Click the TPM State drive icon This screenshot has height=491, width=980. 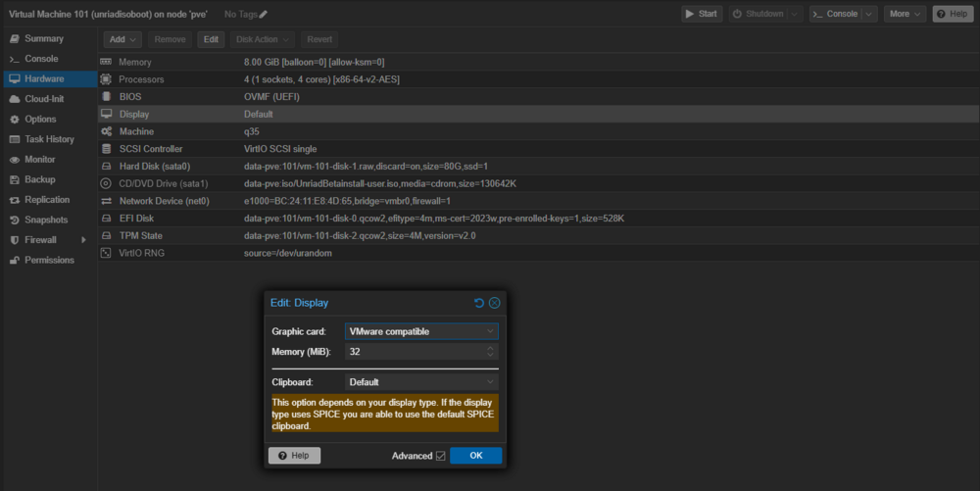click(106, 235)
